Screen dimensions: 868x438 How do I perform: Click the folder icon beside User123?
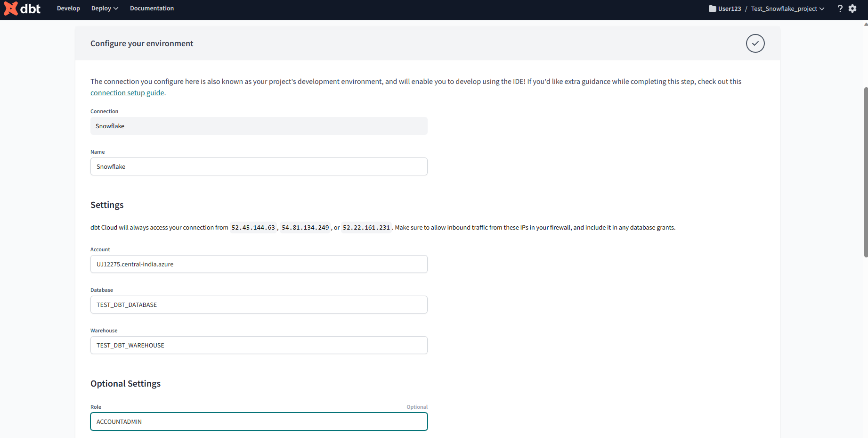click(x=712, y=8)
